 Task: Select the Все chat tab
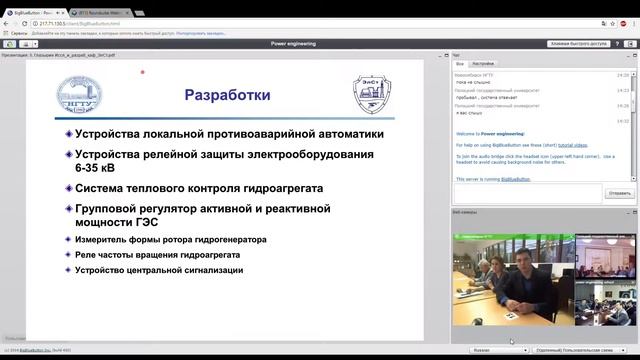click(460, 64)
